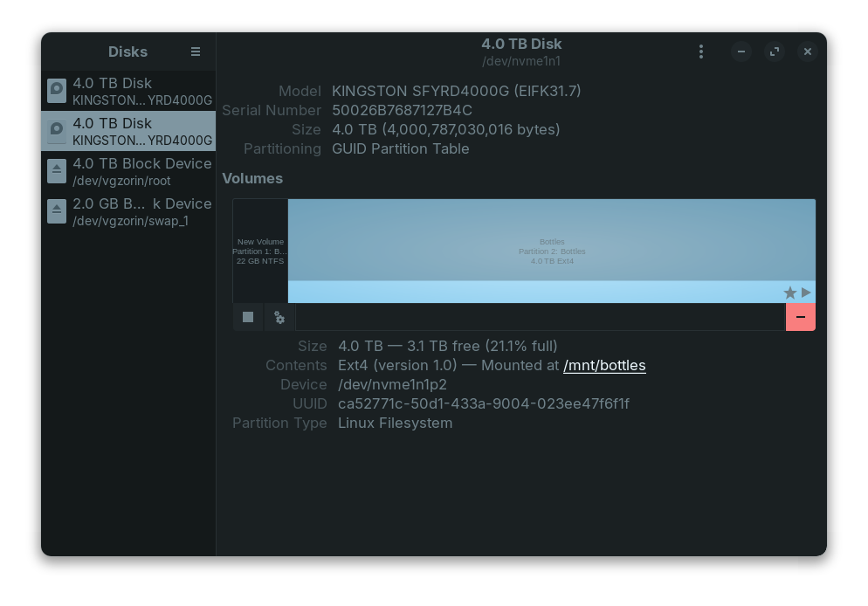Open the /mnt/bottles mount point link
Viewport: 868px width, 606px height.
point(604,365)
